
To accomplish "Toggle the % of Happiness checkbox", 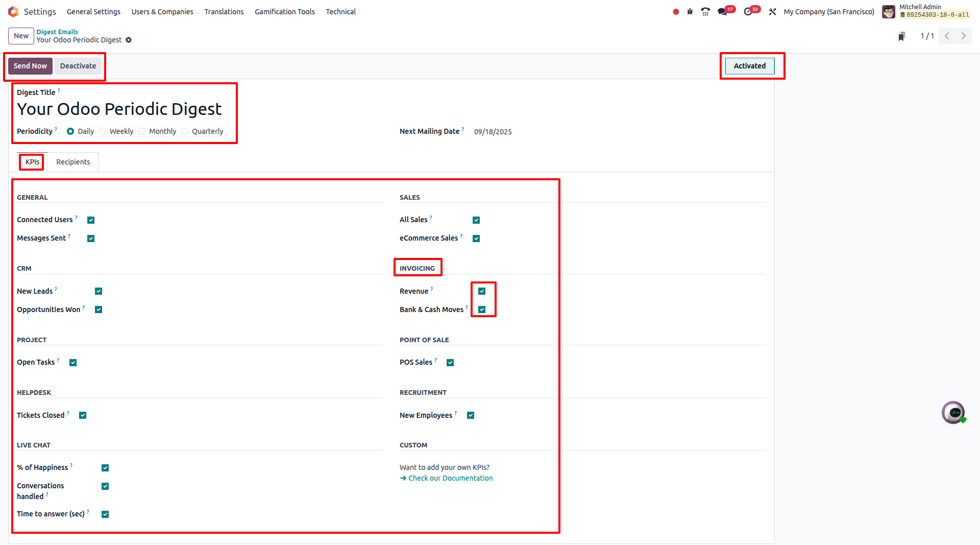I will click(105, 468).
